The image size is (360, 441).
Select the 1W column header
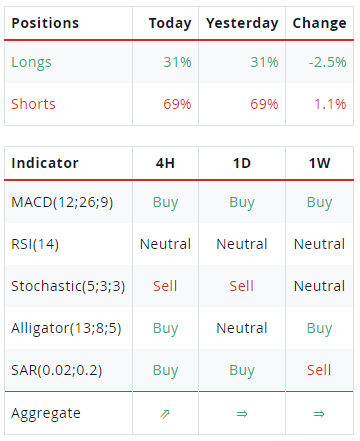coord(319,163)
